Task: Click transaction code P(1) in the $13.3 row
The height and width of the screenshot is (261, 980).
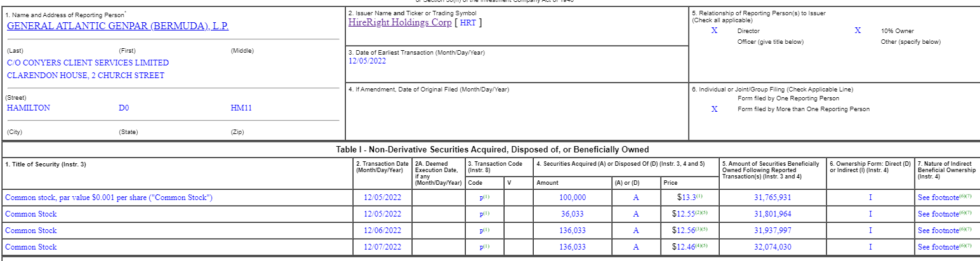Action: click(x=484, y=197)
